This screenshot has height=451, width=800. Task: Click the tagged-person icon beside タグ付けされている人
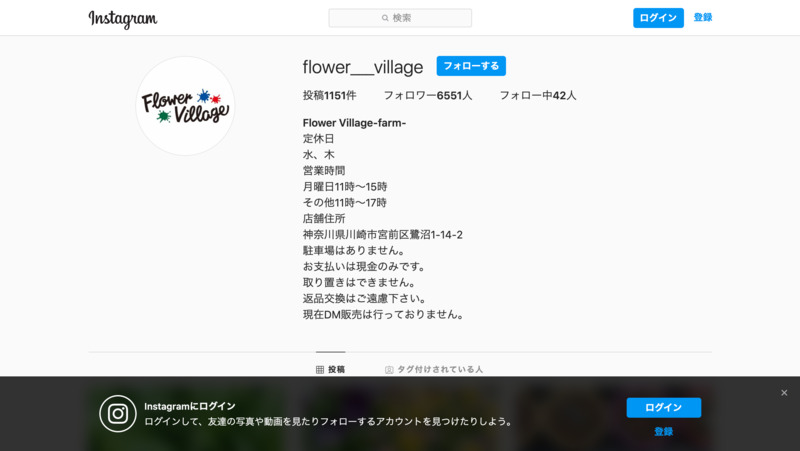coord(389,370)
